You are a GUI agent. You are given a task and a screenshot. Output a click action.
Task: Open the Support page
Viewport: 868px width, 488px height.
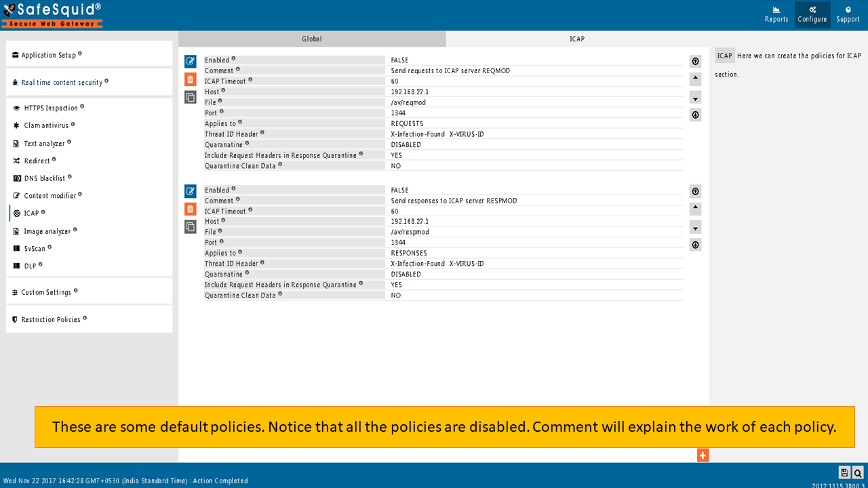(848, 15)
